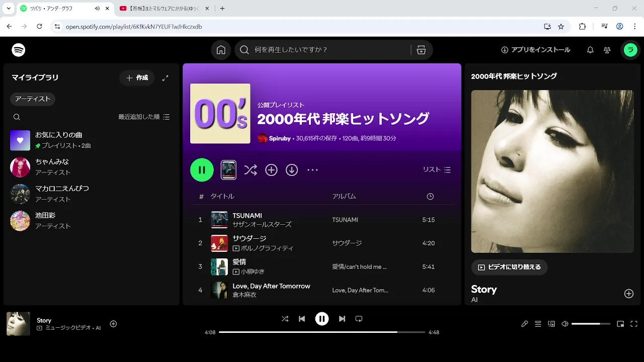The height and width of the screenshot is (362, 644).
Task: Open the notifications bell
Action: click(x=590, y=50)
